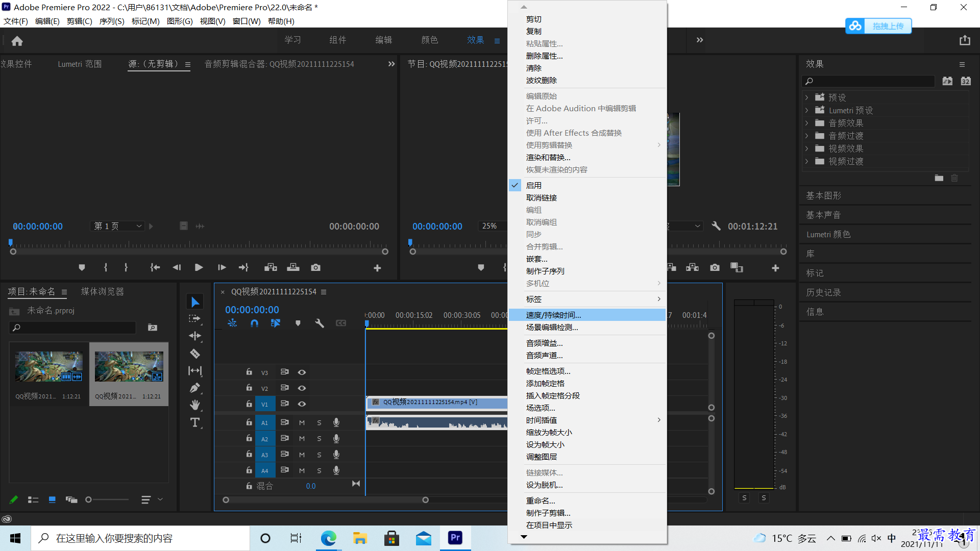Show more workspaces double chevron

click(x=700, y=40)
